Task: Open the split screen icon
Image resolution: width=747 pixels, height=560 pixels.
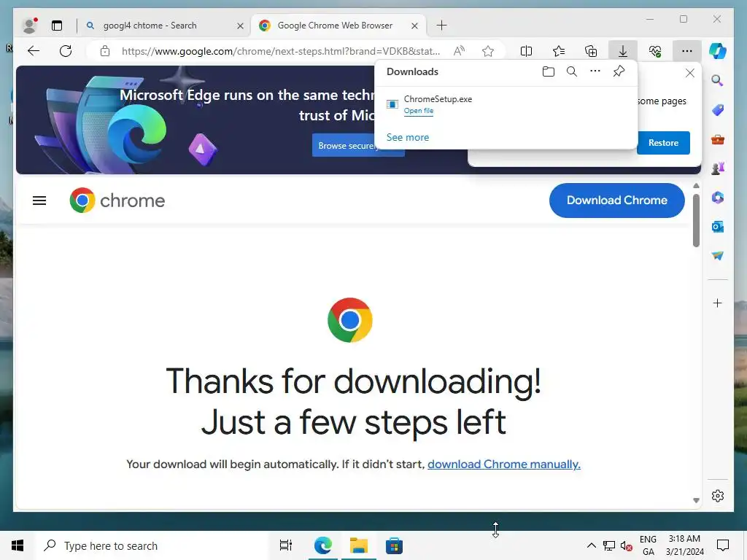Action: coord(526,51)
